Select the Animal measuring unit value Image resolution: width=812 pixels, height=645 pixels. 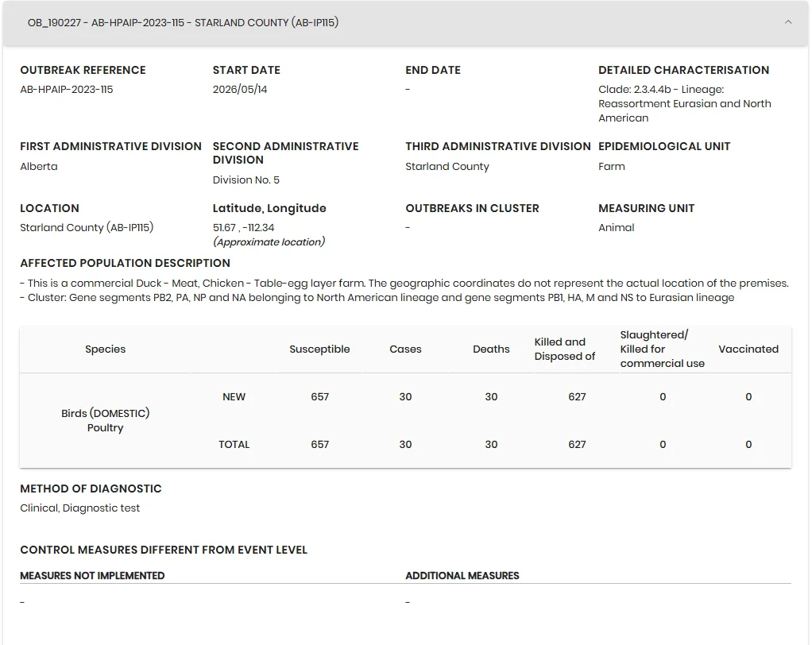point(617,228)
